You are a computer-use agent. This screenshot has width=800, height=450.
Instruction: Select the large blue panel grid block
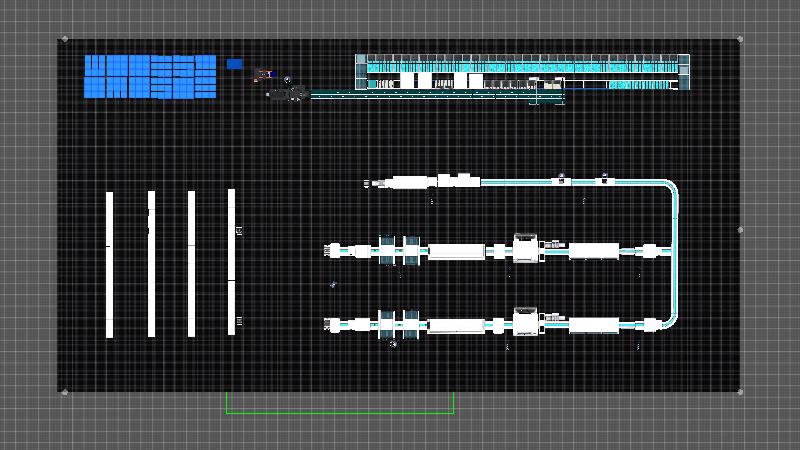[x=150, y=77]
